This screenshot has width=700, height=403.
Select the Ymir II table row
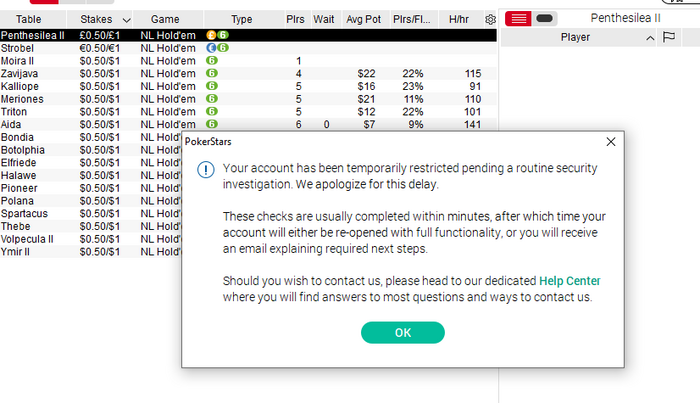91,252
